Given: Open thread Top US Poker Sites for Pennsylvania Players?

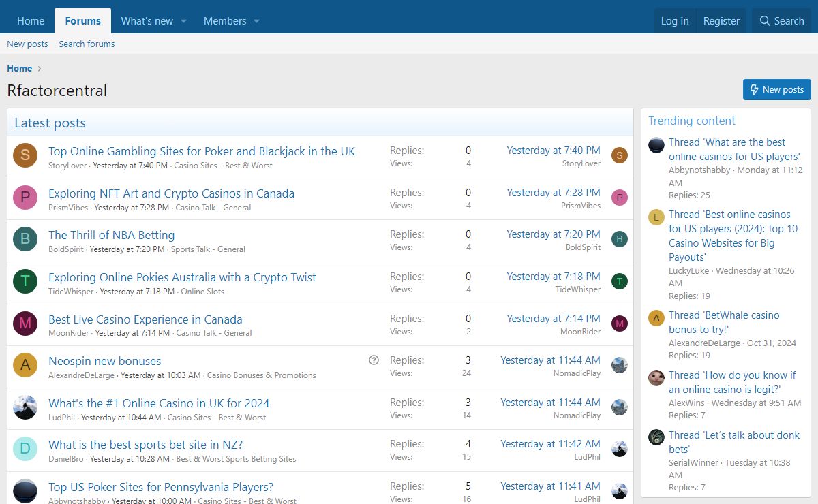Looking at the screenshot, I should pos(161,487).
